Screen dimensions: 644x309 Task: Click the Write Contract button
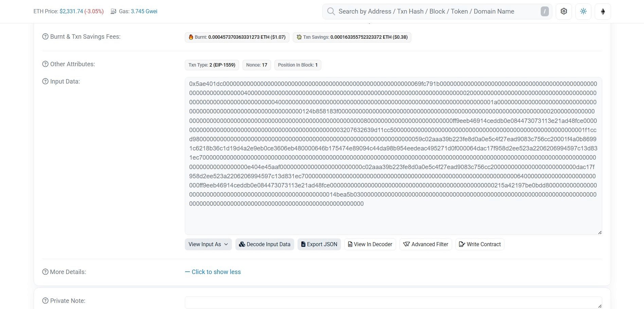pos(480,244)
